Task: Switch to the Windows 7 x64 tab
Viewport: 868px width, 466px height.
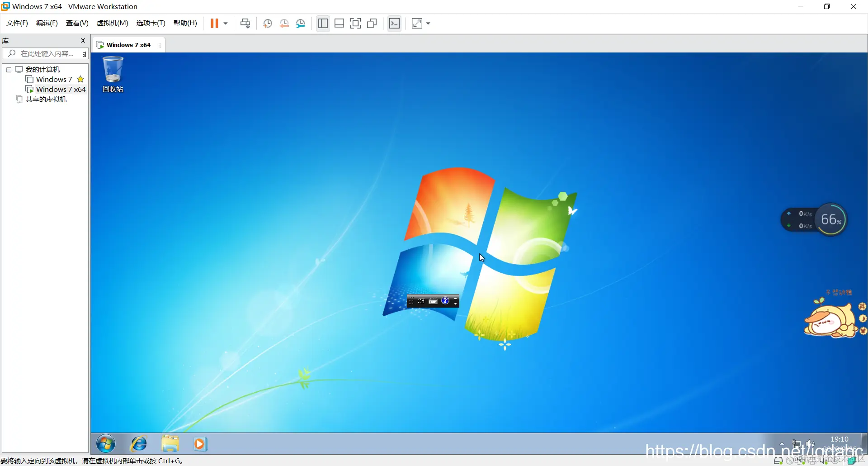Action: 128,45
